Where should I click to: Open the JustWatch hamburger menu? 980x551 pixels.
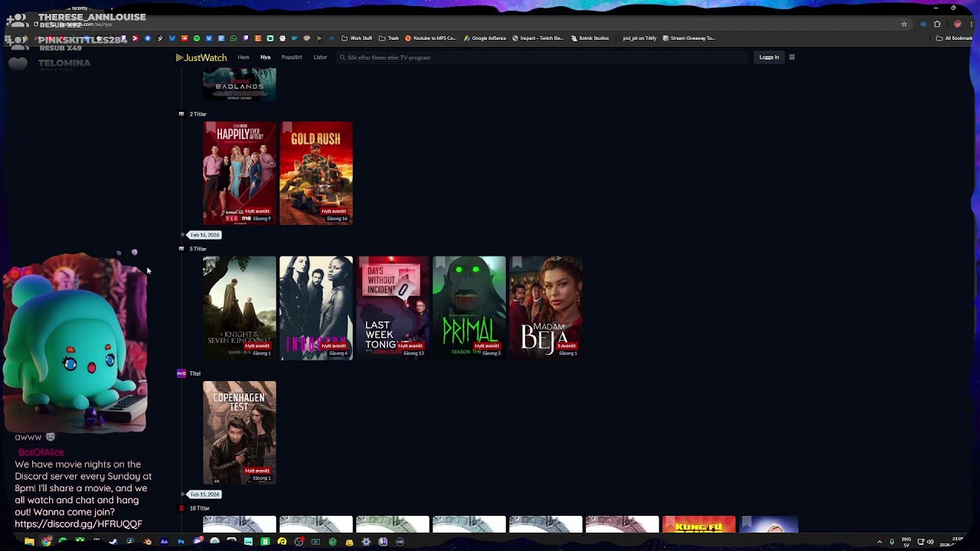[x=792, y=57]
